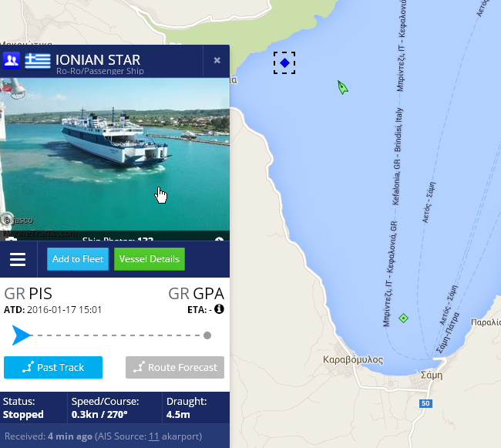The width and height of the screenshot is (501, 448).
Task: Click the blue voyage progress arrow
Action: 21,335
